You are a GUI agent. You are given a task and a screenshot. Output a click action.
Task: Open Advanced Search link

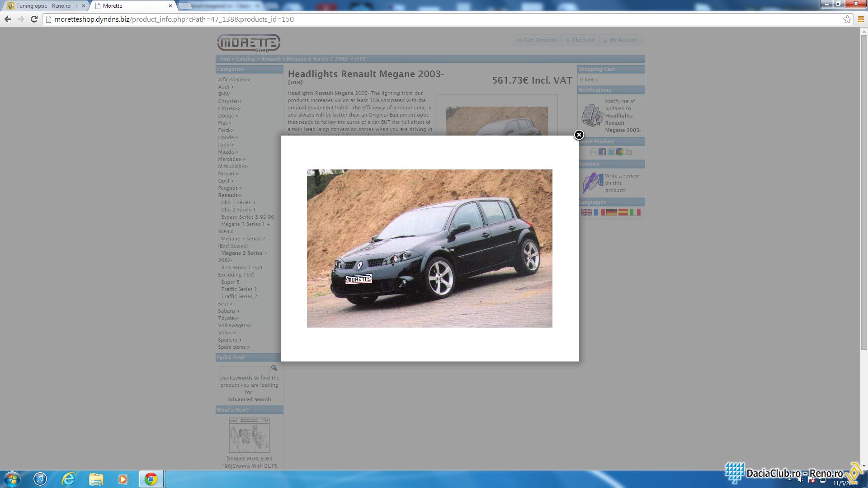249,399
